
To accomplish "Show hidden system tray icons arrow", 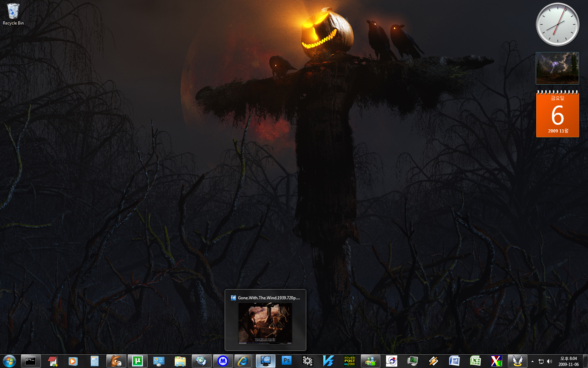I will (532, 361).
